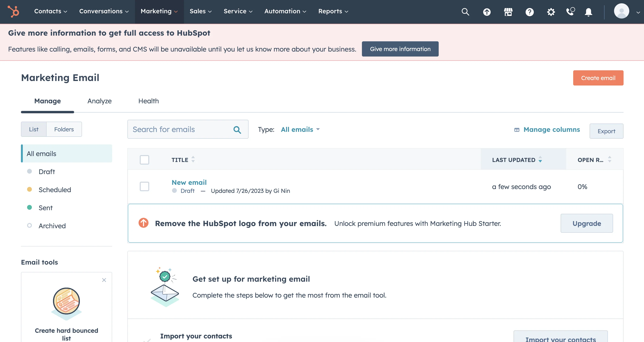Open the Settings gear icon
644x342 pixels.
pyautogui.click(x=551, y=12)
